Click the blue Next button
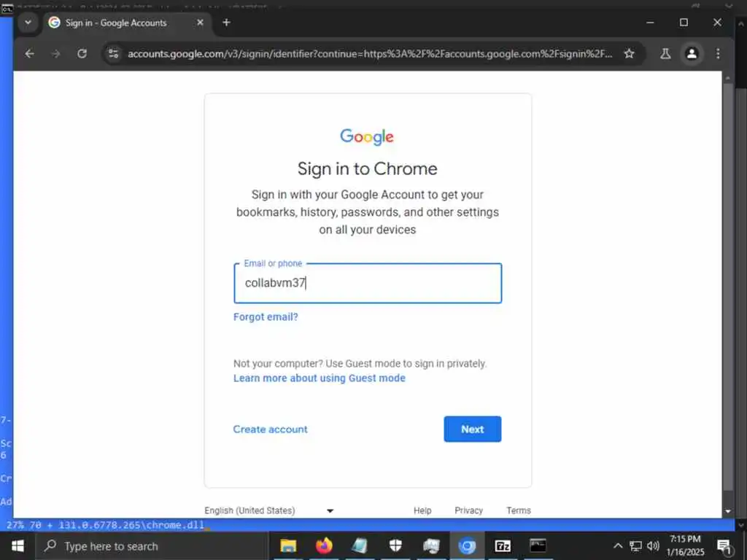The width and height of the screenshot is (747, 560). pyautogui.click(x=472, y=429)
